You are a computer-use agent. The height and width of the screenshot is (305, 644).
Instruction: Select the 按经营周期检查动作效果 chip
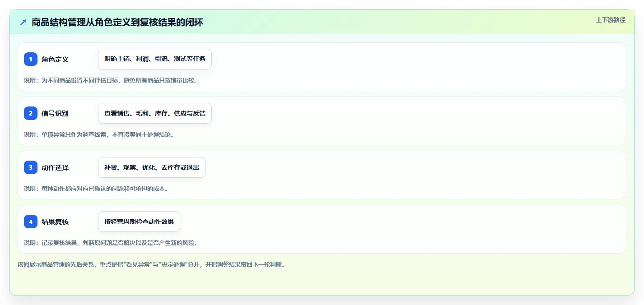[139, 222]
